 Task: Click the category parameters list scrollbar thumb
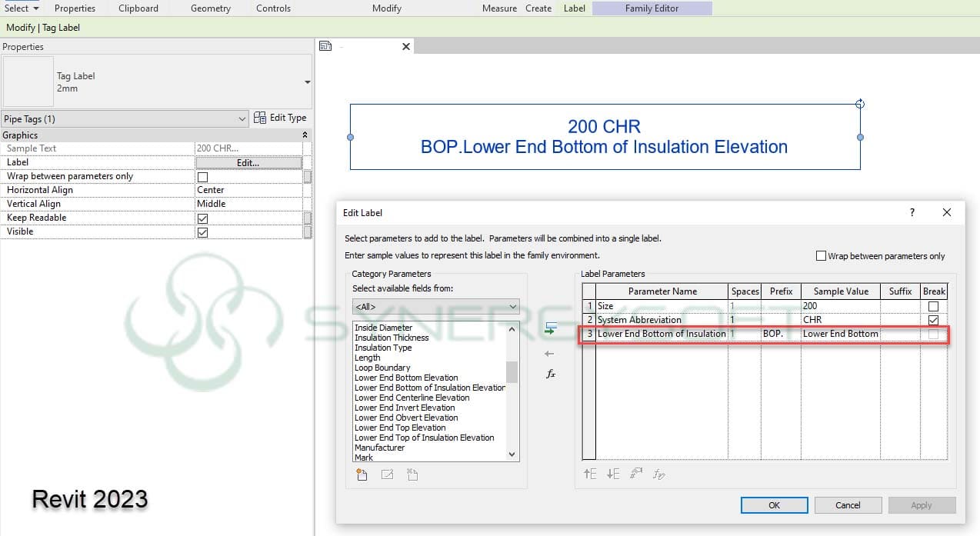512,371
